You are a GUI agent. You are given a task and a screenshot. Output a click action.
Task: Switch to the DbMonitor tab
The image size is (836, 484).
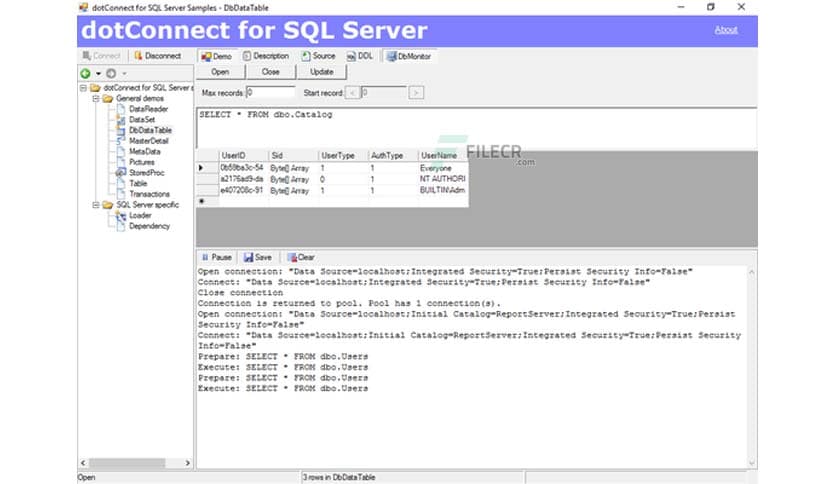pos(409,56)
